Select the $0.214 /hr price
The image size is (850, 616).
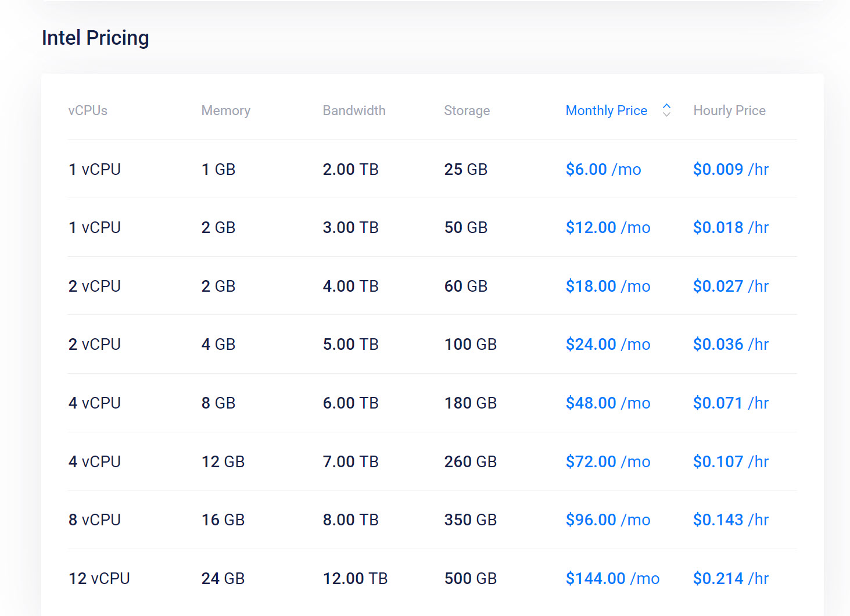tap(730, 578)
